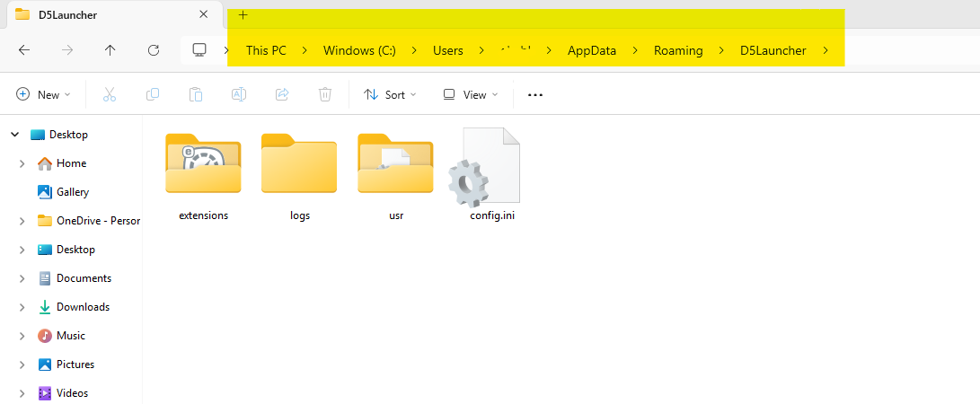The height and width of the screenshot is (404, 980).
Task: Open the New item menu
Action: 43,94
